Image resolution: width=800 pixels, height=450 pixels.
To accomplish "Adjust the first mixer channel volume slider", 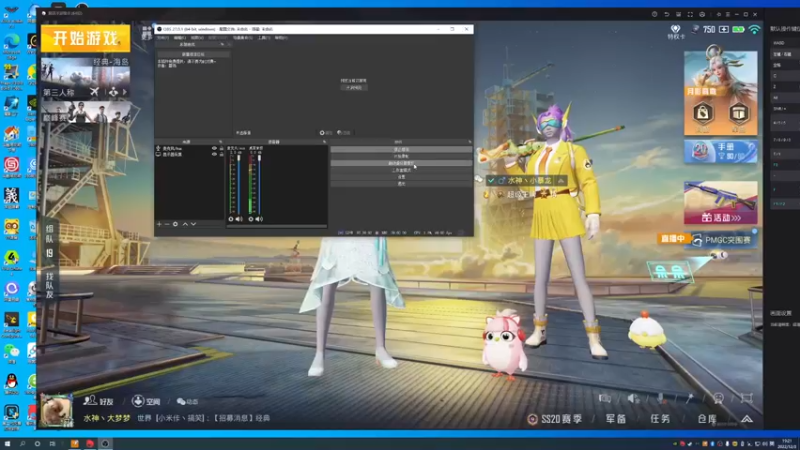I will coord(239,185).
